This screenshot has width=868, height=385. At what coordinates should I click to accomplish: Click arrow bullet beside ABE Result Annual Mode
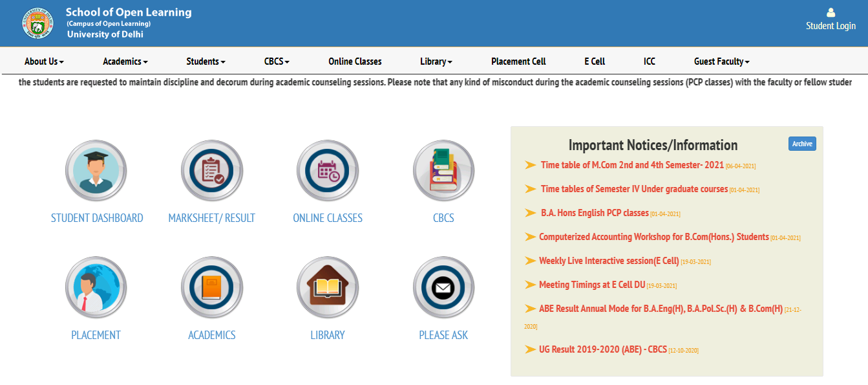pyautogui.click(x=530, y=309)
